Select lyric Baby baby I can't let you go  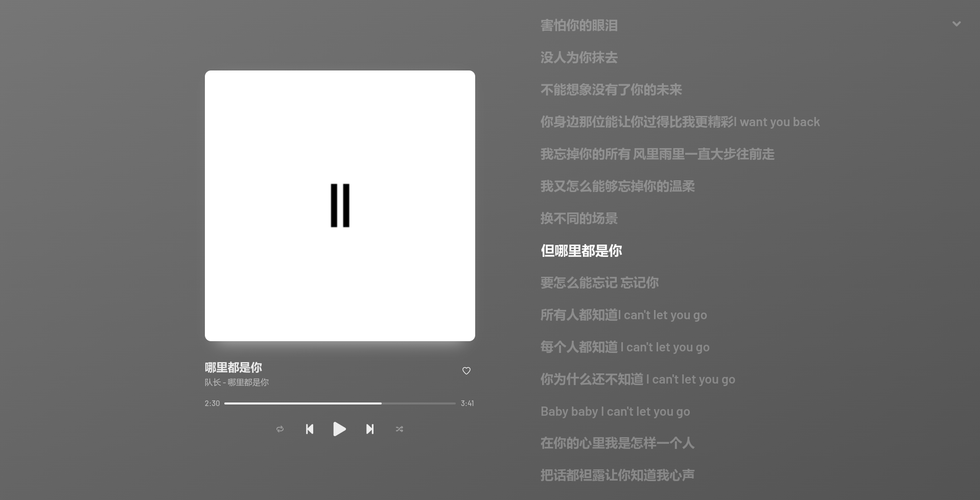[615, 412]
